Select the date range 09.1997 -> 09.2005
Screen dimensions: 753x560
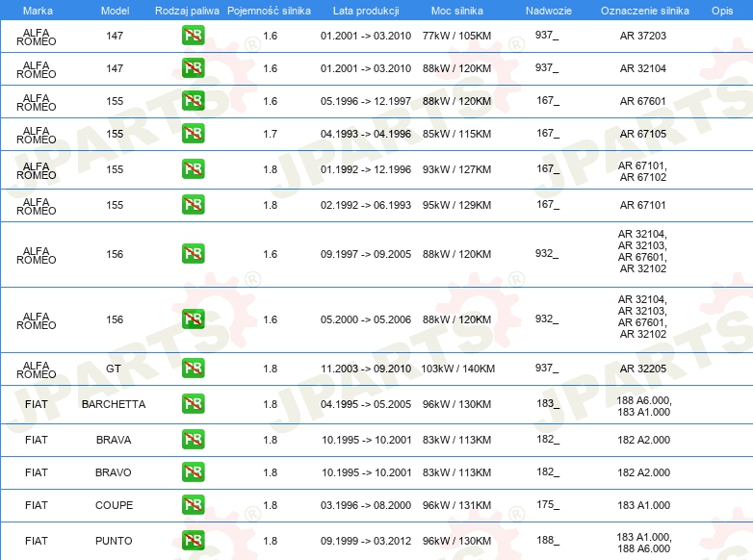click(x=366, y=254)
